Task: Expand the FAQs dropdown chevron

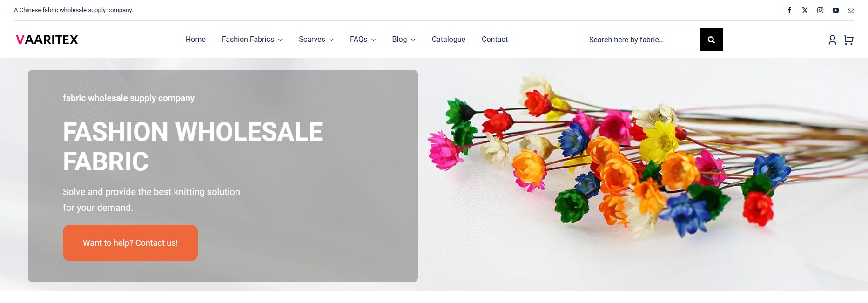Action: 373,40
